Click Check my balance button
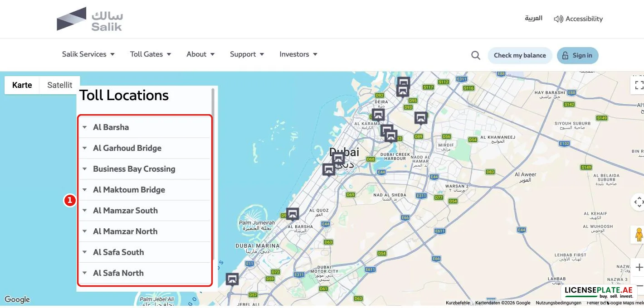Image resolution: width=644 pixels, height=308 pixels. 520,55
